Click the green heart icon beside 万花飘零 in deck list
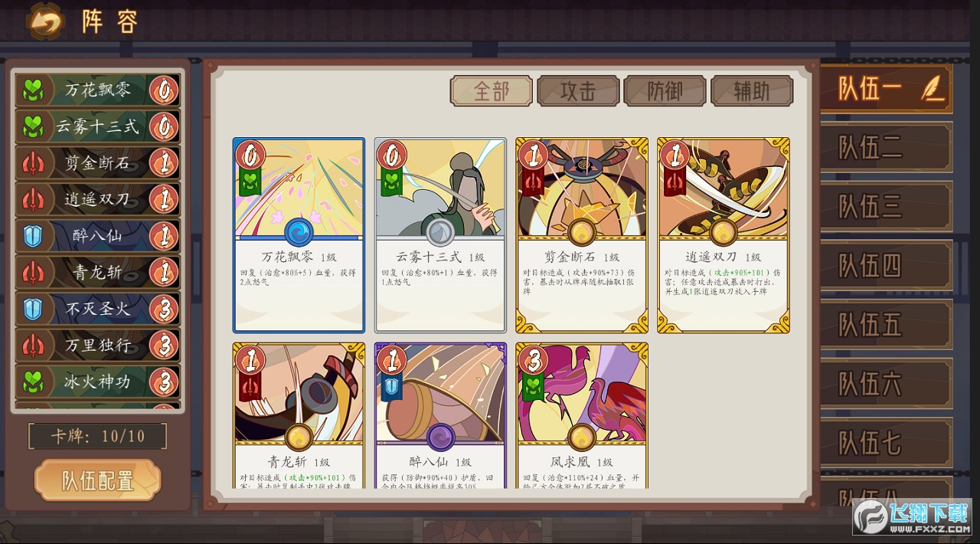980x544 pixels. tap(33, 90)
